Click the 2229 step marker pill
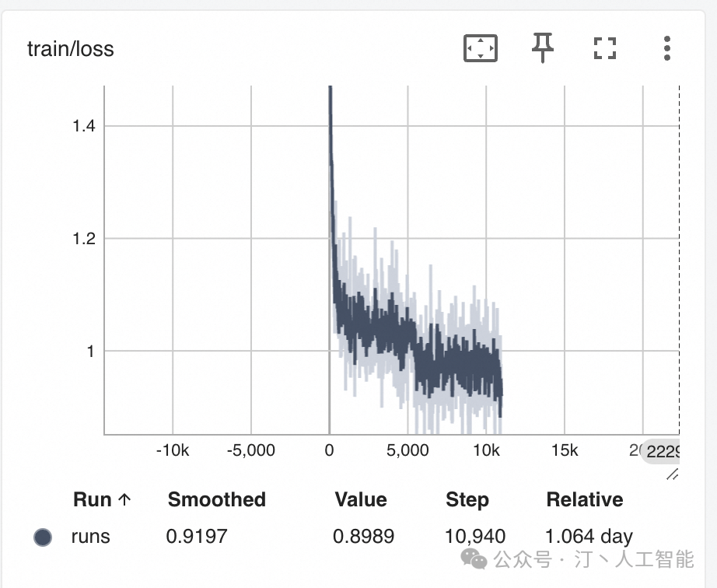 (x=661, y=451)
